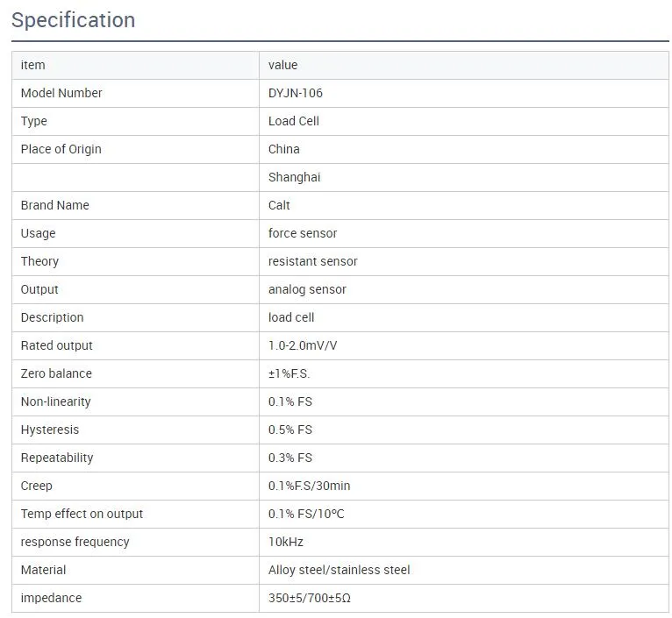Image resolution: width=672 pixels, height=618 pixels.
Task: Click the Specification heading
Action: tap(74, 20)
